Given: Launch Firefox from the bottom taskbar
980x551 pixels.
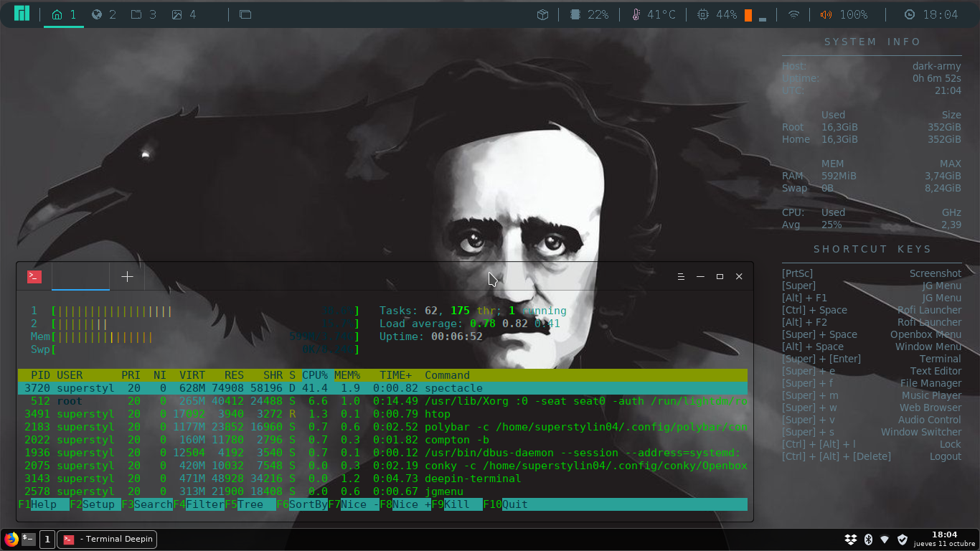Looking at the screenshot, I should (11, 540).
